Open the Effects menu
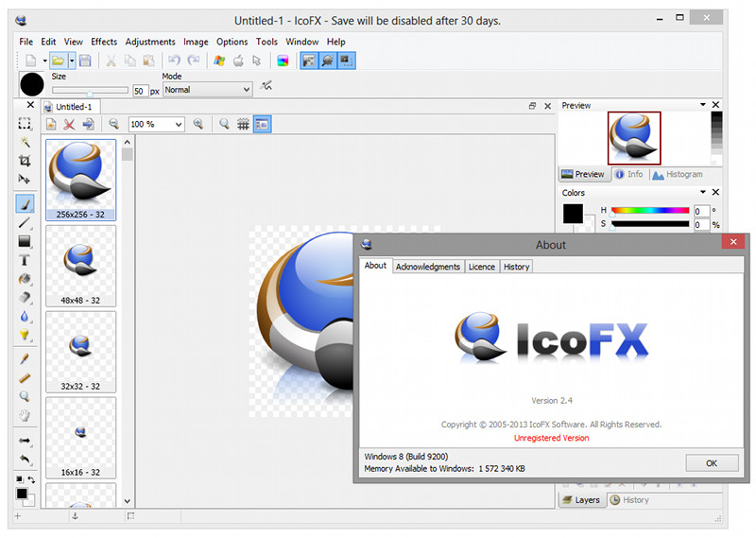 click(x=104, y=42)
